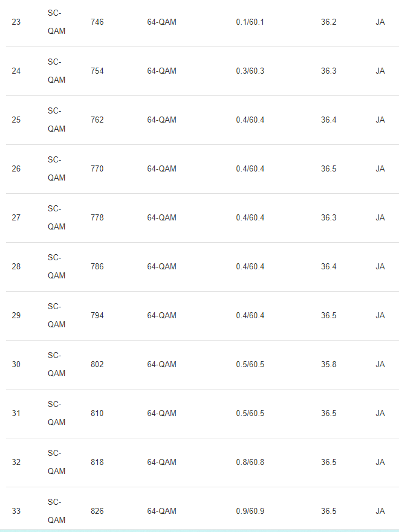Select the 35.8 value in row 30
Image resolution: width=399 pixels, height=532 pixels.
pyautogui.click(x=329, y=364)
